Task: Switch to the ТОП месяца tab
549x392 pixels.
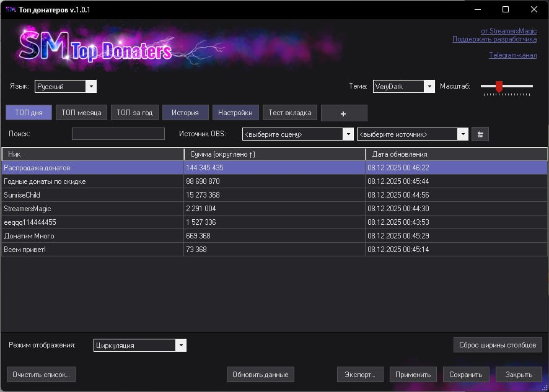Action: [81, 113]
